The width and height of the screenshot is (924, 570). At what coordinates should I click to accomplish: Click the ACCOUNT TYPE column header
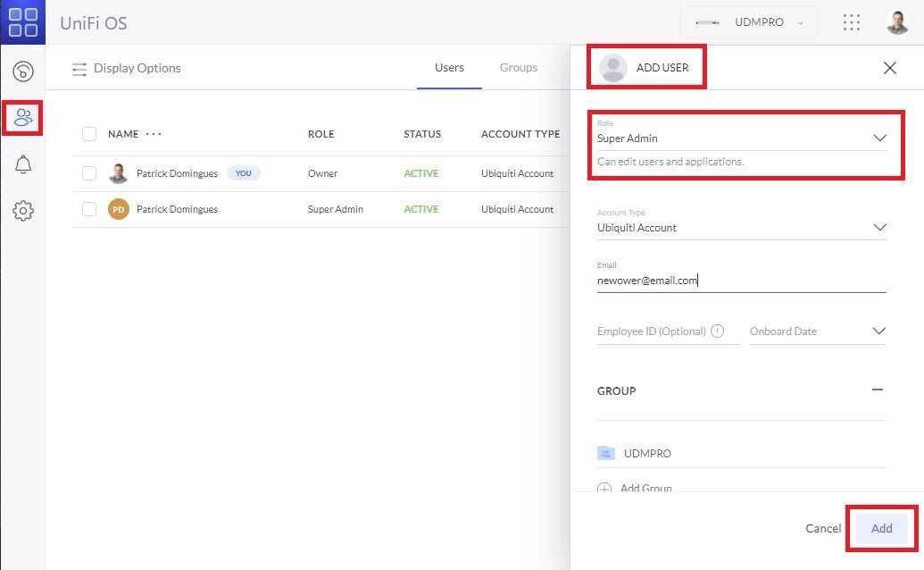click(520, 134)
